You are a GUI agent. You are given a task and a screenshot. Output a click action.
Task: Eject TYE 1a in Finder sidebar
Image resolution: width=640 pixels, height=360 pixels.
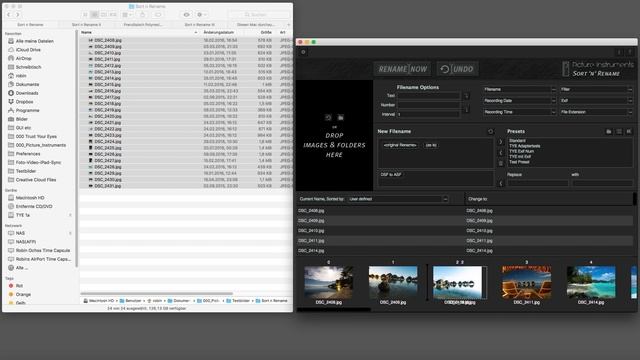[x=70, y=215]
